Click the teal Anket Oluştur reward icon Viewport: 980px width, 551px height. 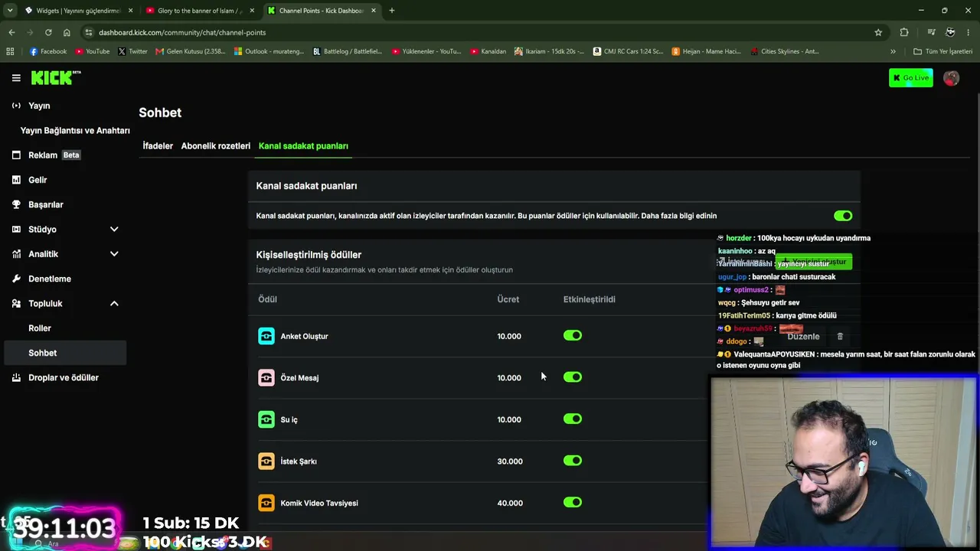tap(266, 336)
